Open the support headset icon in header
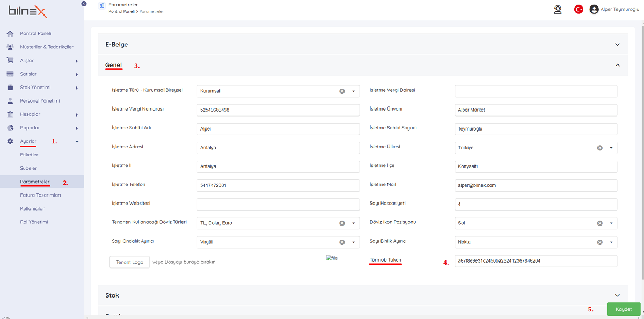The height and width of the screenshot is (319, 644). [x=558, y=9]
